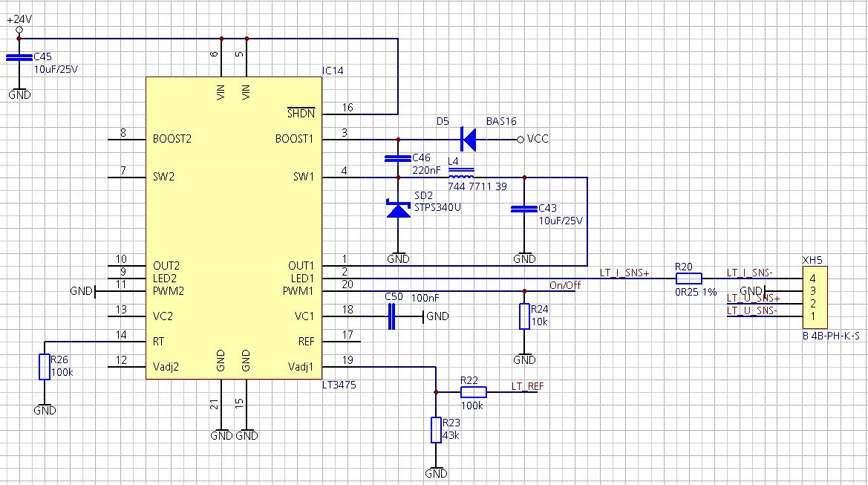This screenshot has width=868, height=485.
Task: Select the 100nF value of C50
Action: pos(425,298)
